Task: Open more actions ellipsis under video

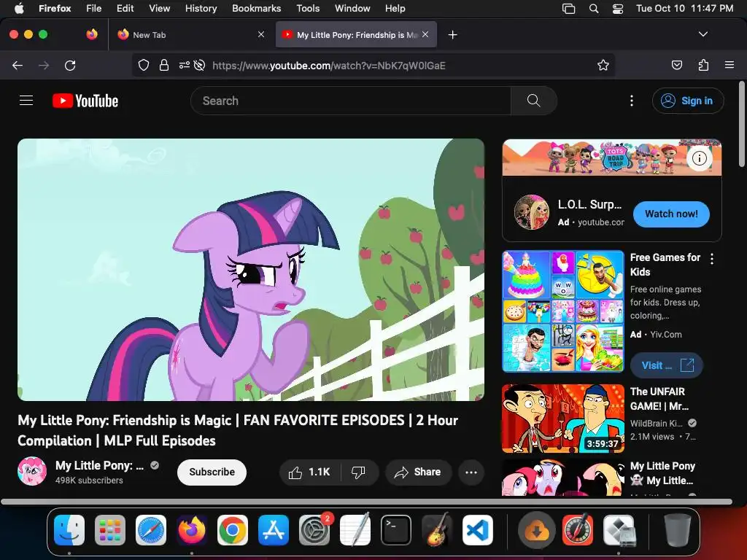Action: tap(471, 472)
